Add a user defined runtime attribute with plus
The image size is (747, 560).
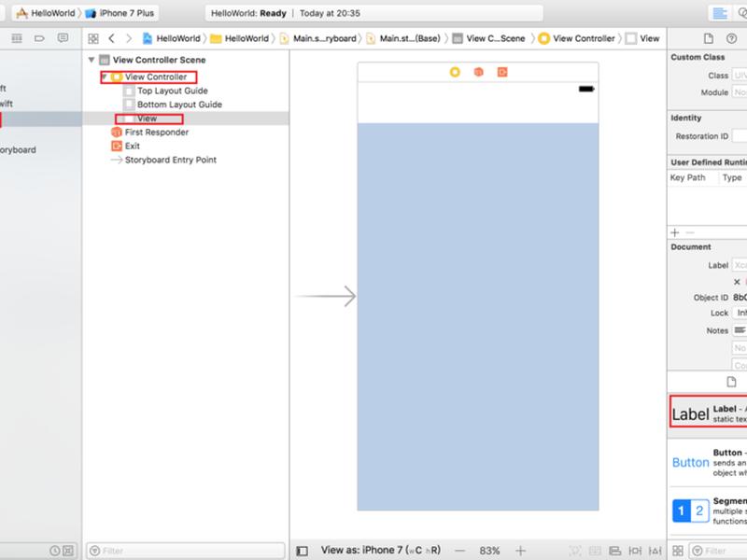click(x=674, y=232)
